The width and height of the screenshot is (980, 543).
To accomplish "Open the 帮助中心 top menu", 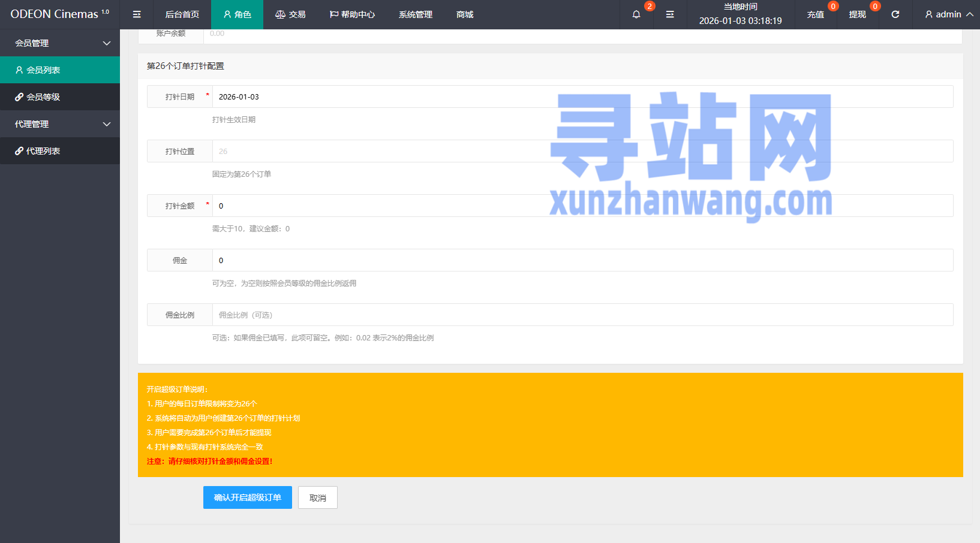I will [352, 14].
